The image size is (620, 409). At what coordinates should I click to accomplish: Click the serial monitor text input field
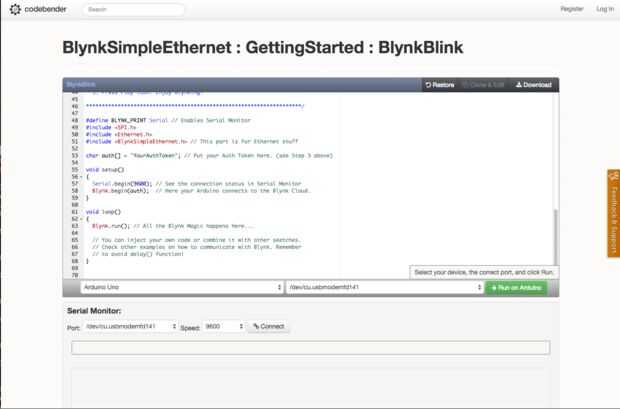pos(310,348)
